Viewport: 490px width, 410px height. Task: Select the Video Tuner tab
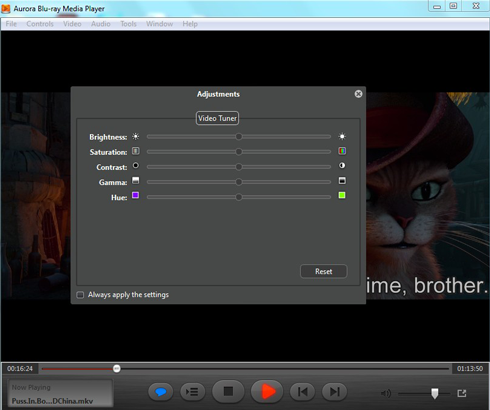[217, 118]
